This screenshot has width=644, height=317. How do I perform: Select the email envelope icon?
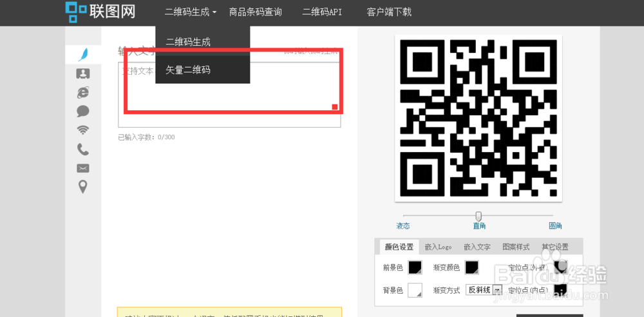83,168
